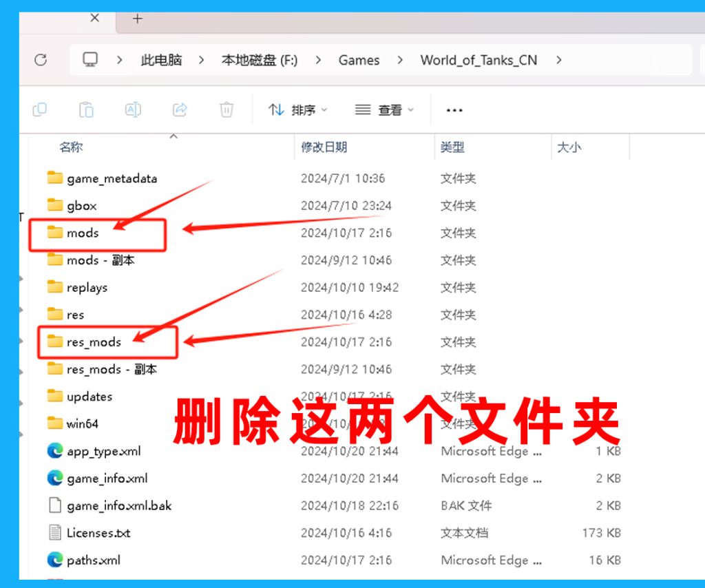Open the See more (…) menu
705x588 pixels.
pyautogui.click(x=454, y=110)
